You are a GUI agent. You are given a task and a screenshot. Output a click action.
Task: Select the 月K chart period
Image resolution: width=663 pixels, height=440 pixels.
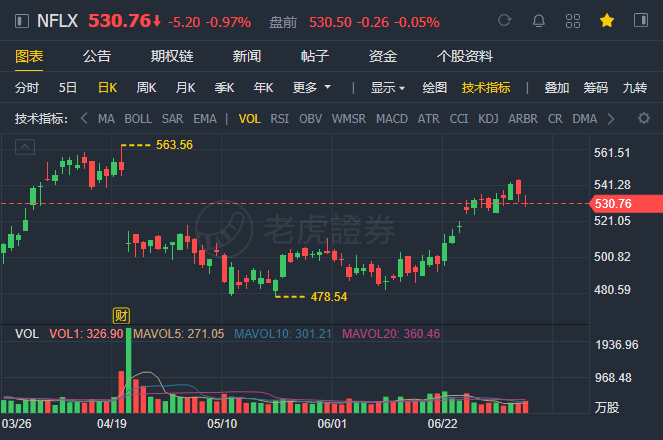(x=186, y=88)
